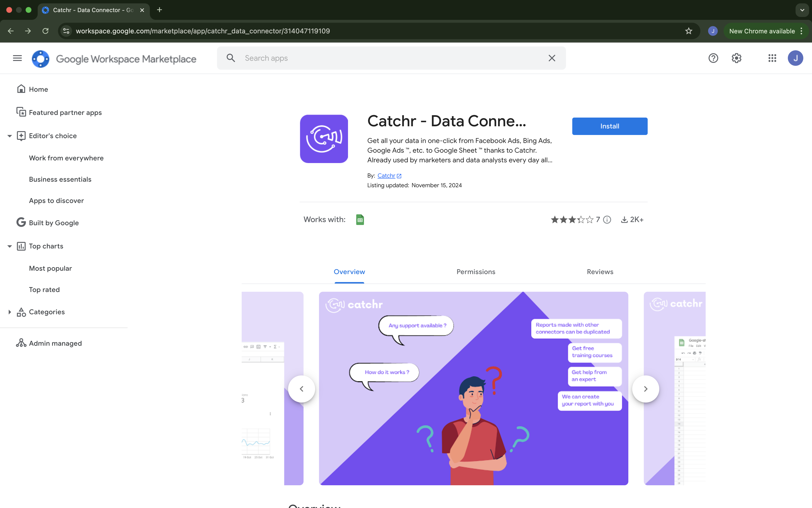The height and width of the screenshot is (508, 812).
Task: Select the Catchr - Data Connector tab
Action: pos(93,10)
